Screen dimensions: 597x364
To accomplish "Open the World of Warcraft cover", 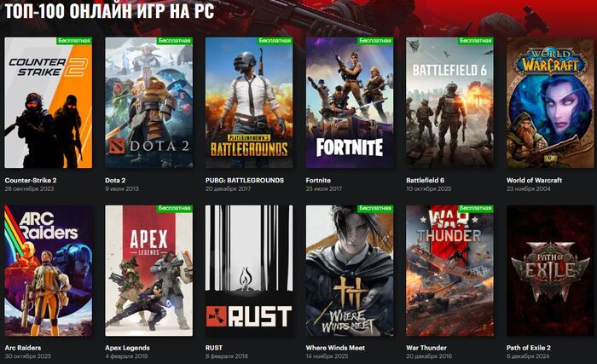I will tap(550, 103).
